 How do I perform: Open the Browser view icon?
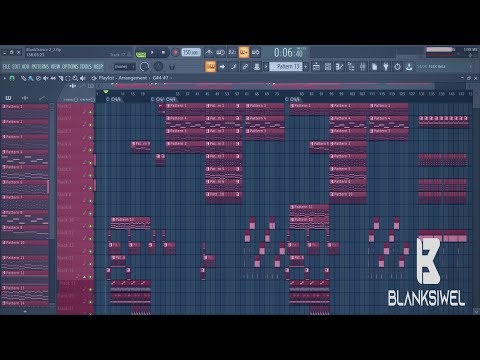[x=351, y=67]
